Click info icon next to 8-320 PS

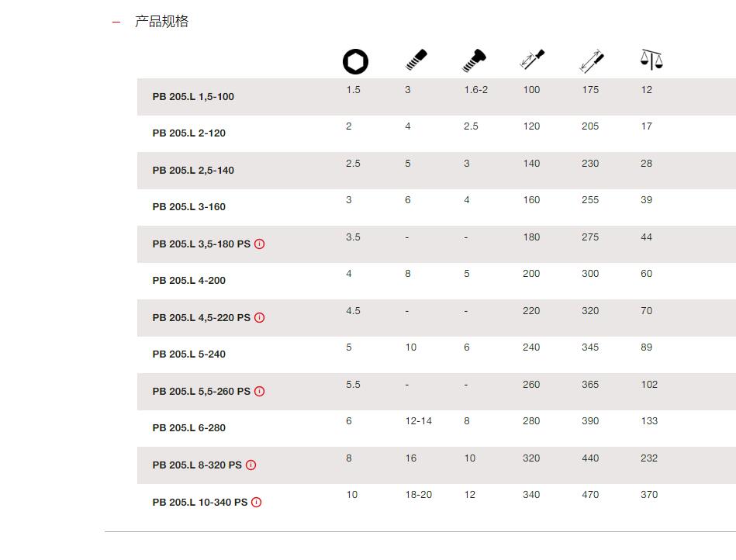coord(251,465)
